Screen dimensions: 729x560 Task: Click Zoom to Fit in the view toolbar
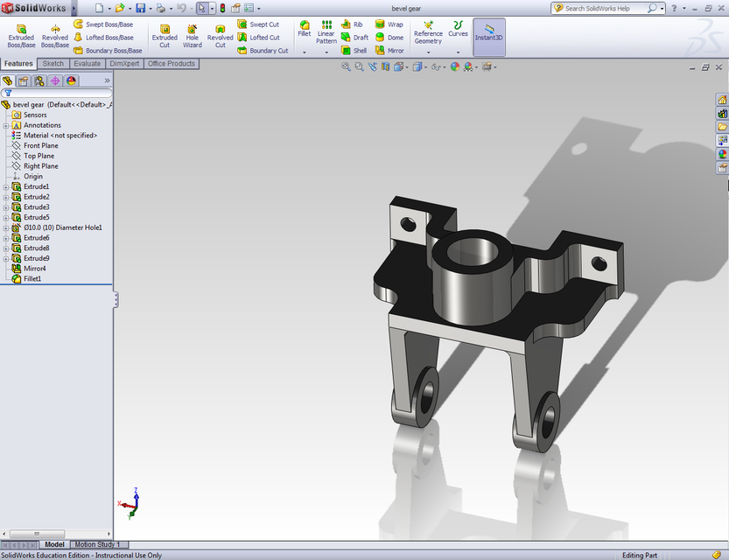click(344, 66)
